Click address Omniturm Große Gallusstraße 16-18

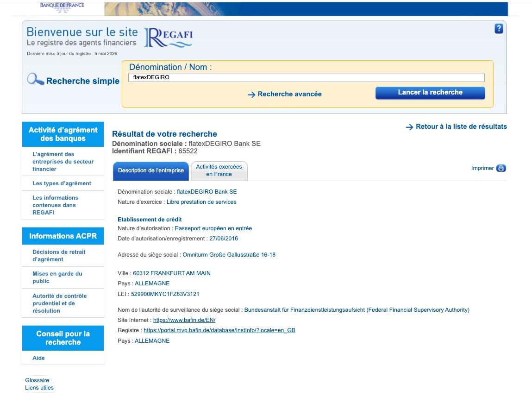tap(229, 255)
